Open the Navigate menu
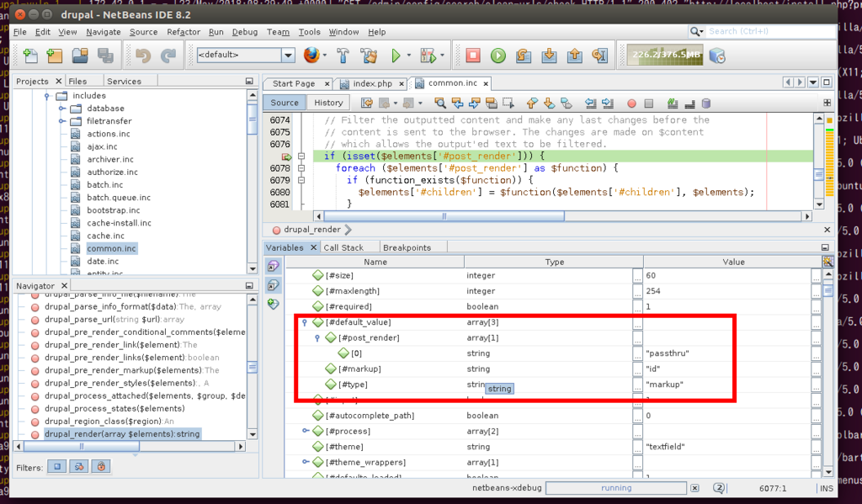Screen dimensions: 862x504 click(104, 32)
